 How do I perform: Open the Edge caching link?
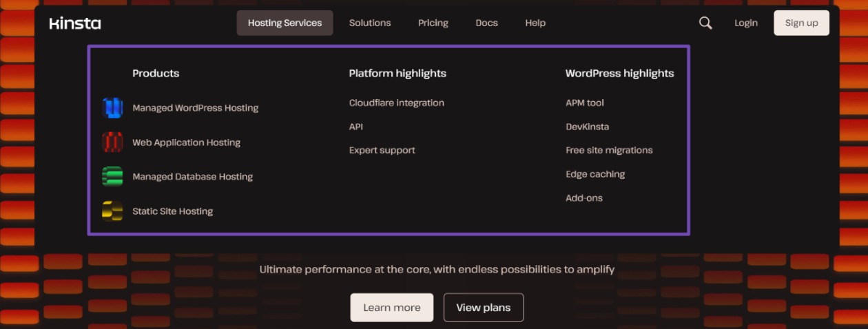tap(595, 174)
